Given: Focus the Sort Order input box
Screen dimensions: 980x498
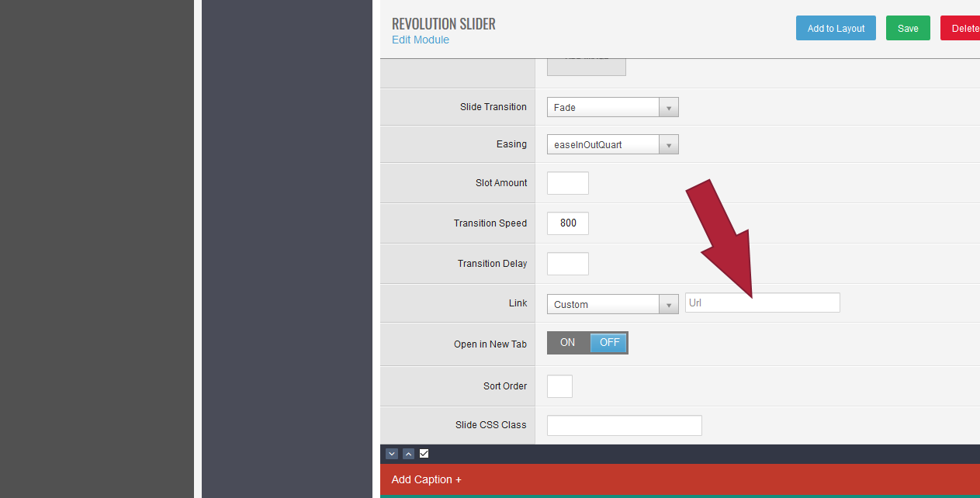Looking at the screenshot, I should click(x=559, y=386).
